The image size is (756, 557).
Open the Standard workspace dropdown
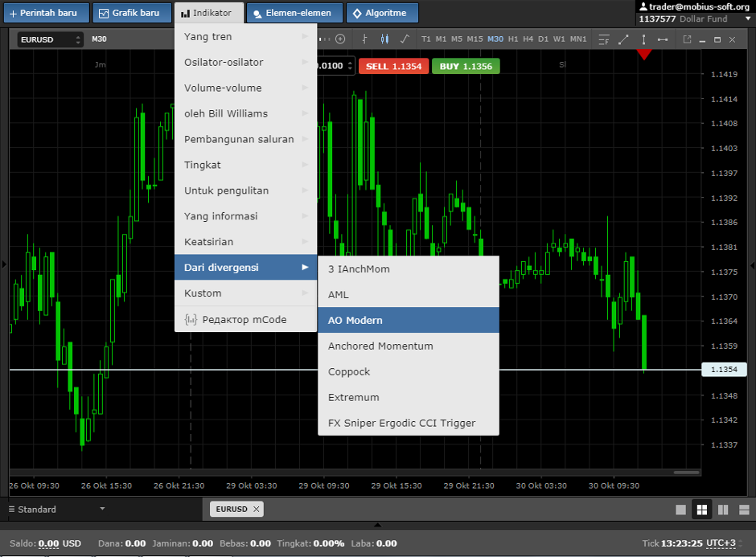point(57,510)
